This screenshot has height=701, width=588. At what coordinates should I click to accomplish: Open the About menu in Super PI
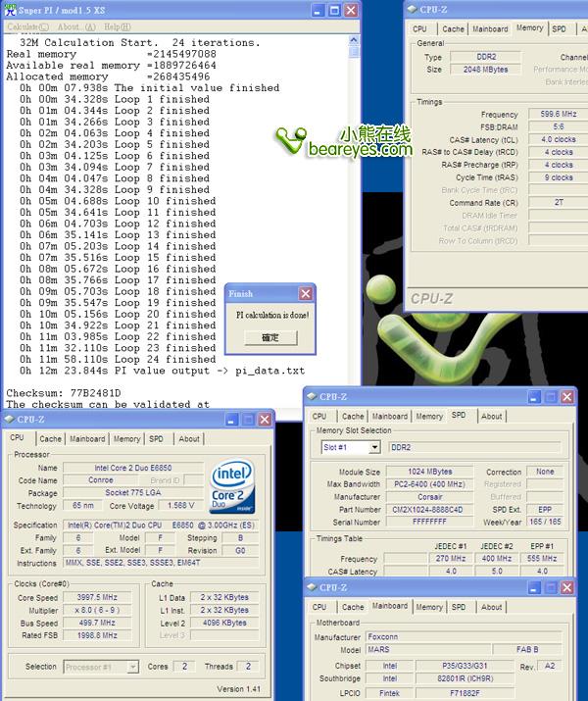tap(76, 26)
